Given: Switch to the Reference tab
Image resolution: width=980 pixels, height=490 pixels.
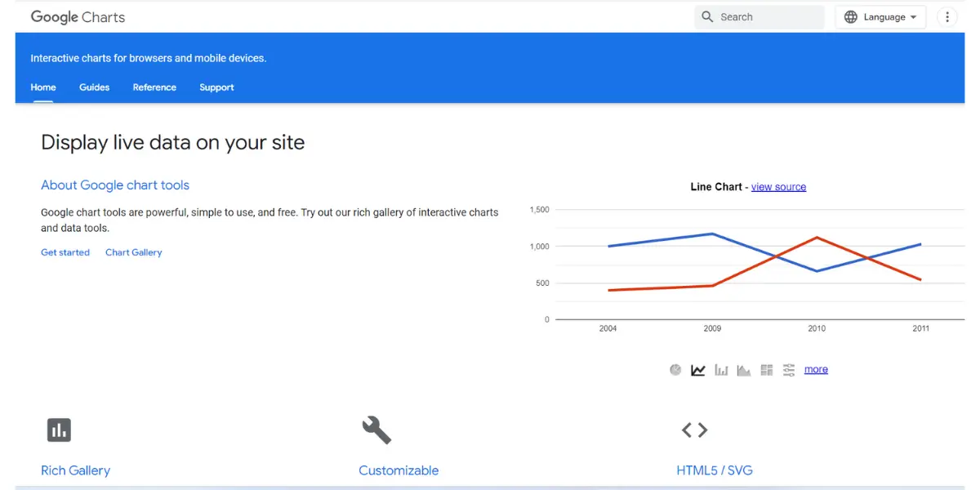Looking at the screenshot, I should point(154,87).
